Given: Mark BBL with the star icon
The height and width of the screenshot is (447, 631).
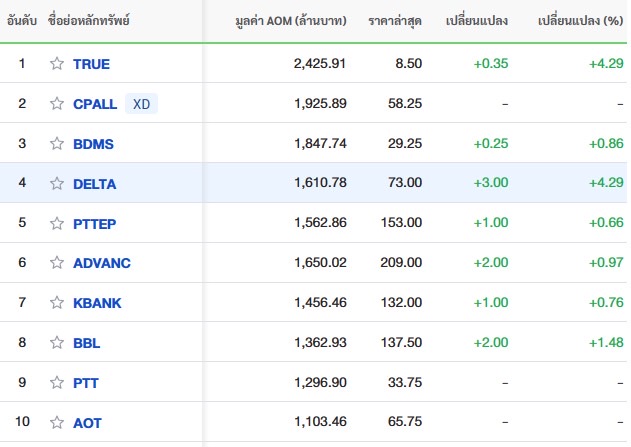Looking at the screenshot, I should coord(57,342).
